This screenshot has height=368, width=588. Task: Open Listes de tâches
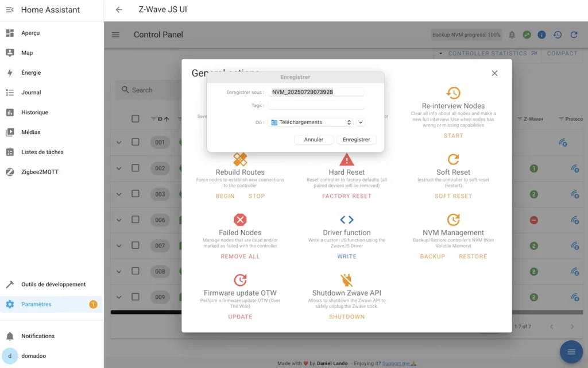52,152
